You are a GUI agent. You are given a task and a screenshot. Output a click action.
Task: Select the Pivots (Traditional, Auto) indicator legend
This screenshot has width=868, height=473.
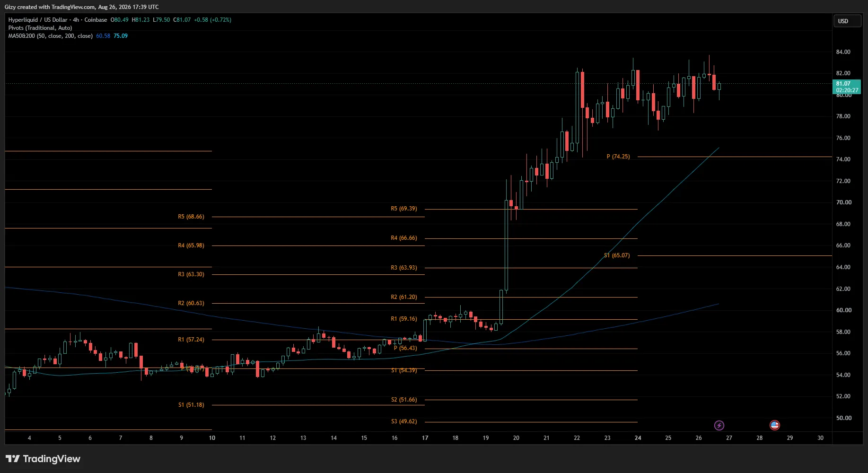(x=40, y=28)
